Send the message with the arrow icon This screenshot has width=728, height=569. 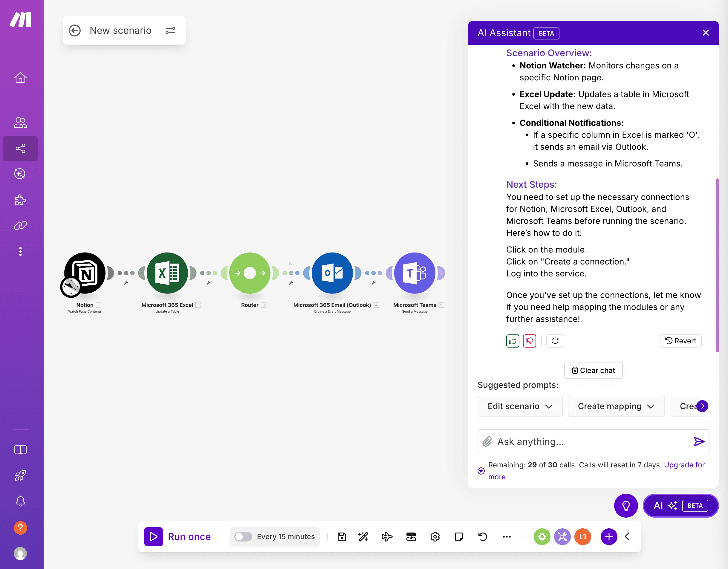pos(699,441)
